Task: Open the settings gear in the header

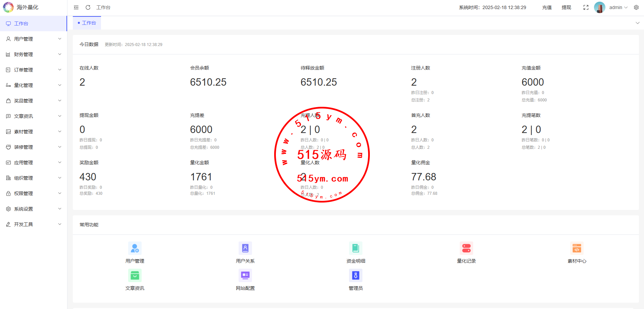Action: click(x=636, y=7)
